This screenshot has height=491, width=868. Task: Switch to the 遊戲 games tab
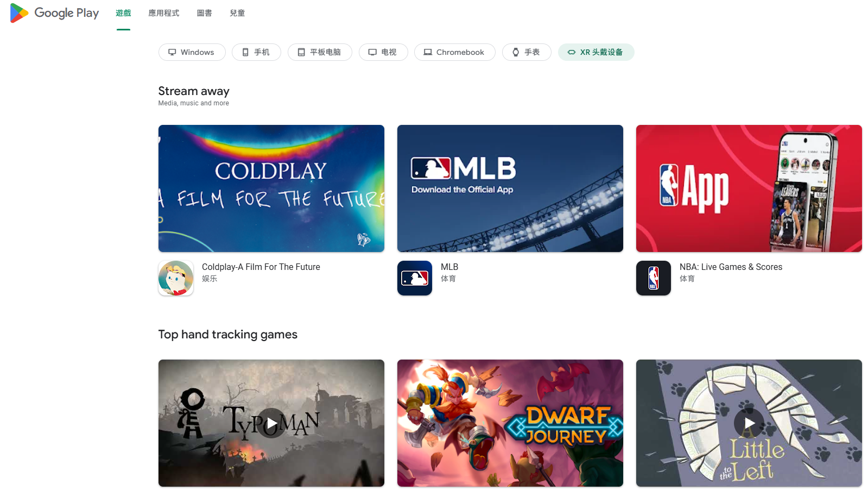pos(123,13)
